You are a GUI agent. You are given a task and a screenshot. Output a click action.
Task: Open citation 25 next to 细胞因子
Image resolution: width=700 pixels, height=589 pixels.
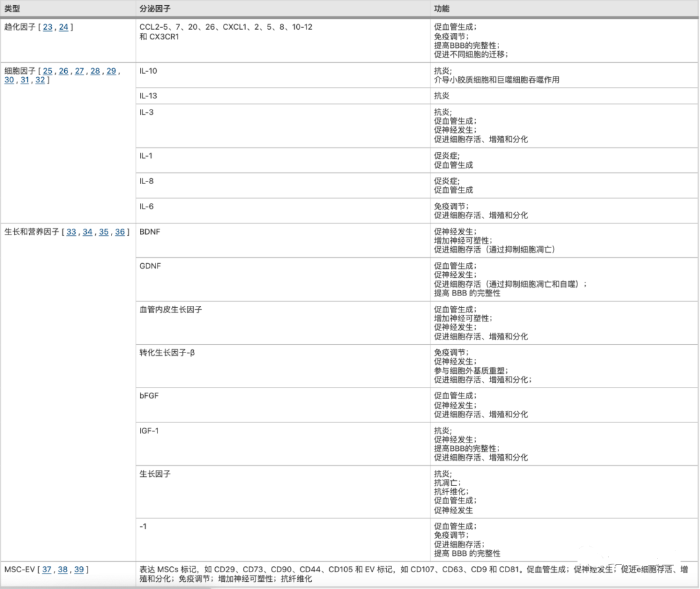pyautogui.click(x=48, y=71)
